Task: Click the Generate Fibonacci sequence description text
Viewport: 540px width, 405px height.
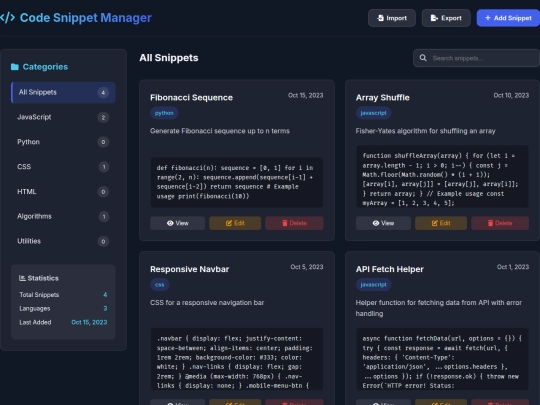Action: 220,131
